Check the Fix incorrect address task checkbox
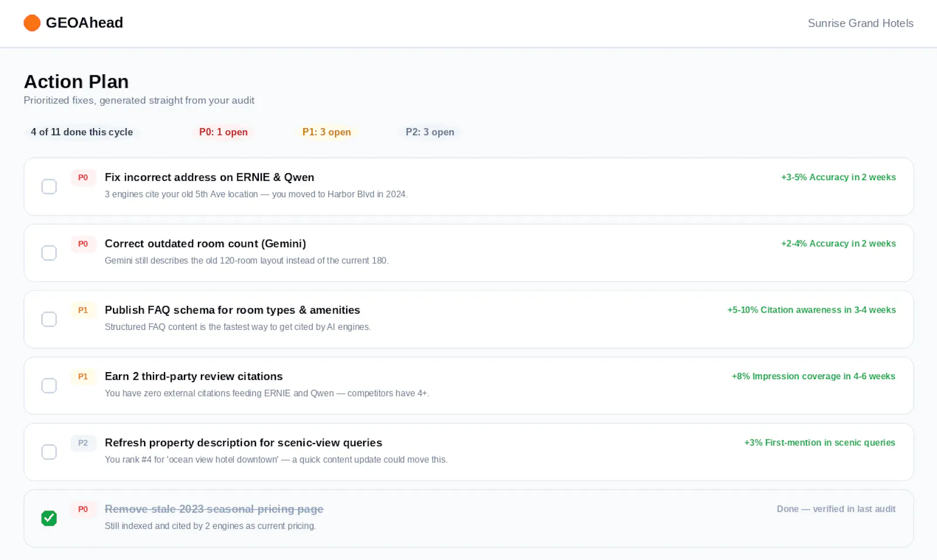The height and width of the screenshot is (560, 937). pyautogui.click(x=49, y=187)
